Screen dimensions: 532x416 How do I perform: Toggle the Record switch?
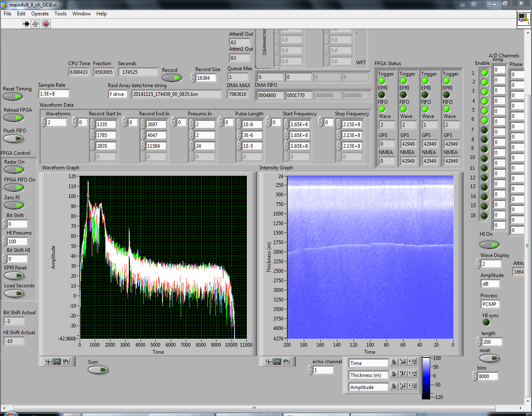[x=172, y=78]
